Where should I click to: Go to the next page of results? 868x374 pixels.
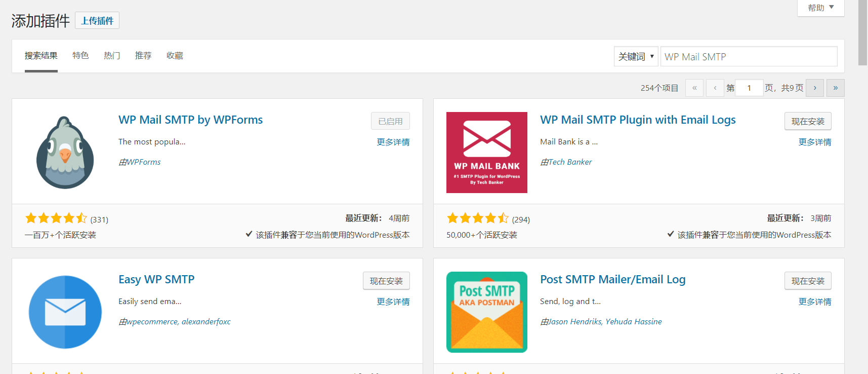pos(814,88)
